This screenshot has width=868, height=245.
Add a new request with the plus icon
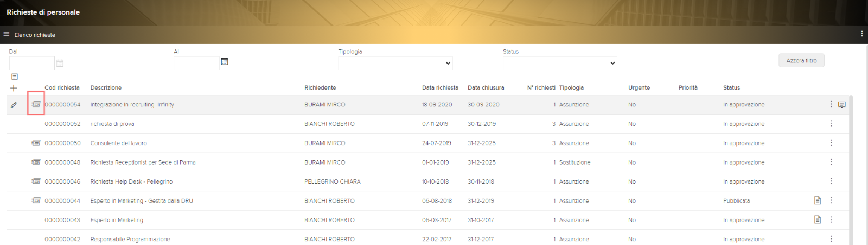[14, 88]
